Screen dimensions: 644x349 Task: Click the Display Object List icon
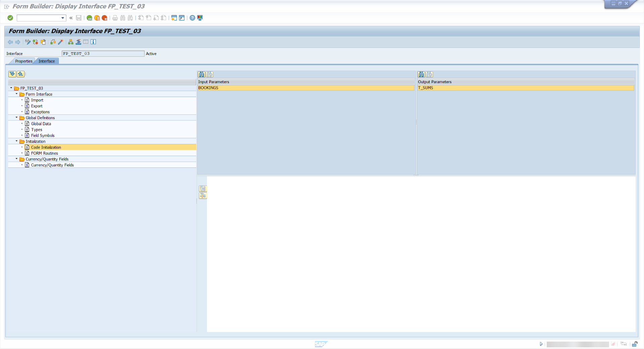(x=78, y=42)
